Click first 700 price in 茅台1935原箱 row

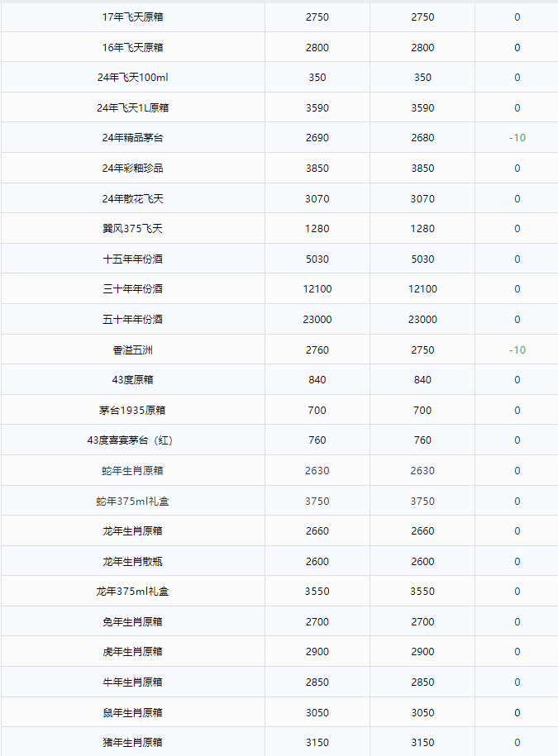317,410
